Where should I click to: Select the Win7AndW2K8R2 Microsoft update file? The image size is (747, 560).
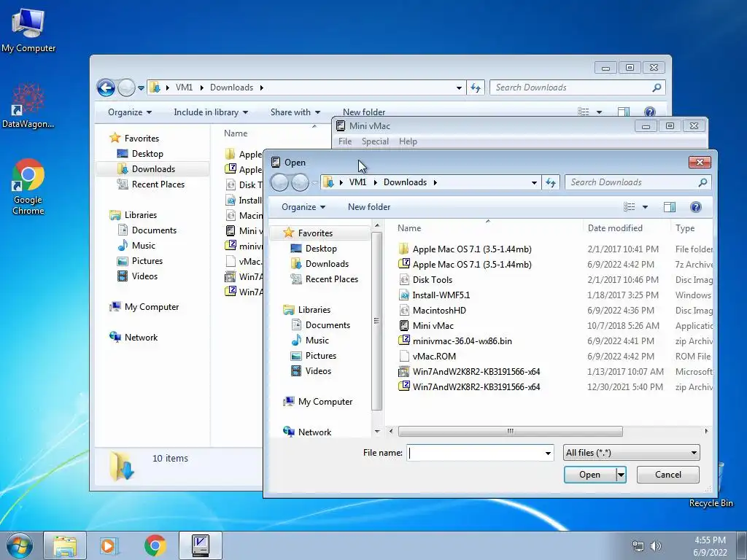[469, 371]
